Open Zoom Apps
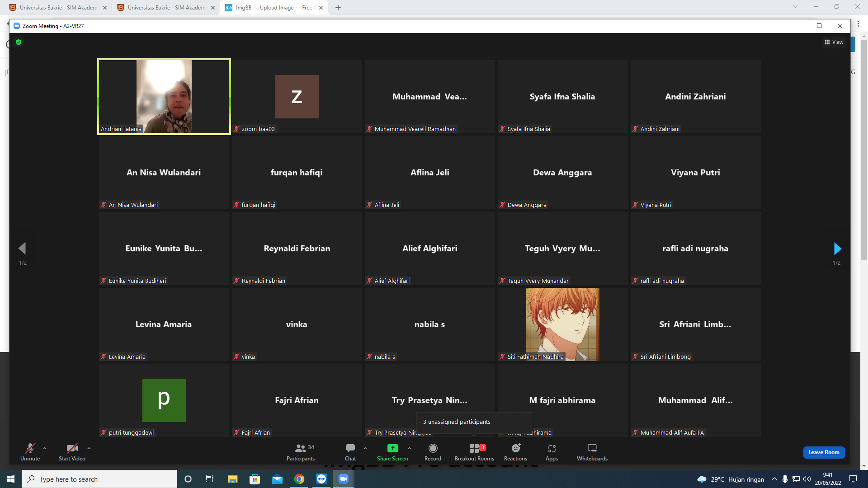 tap(552, 452)
